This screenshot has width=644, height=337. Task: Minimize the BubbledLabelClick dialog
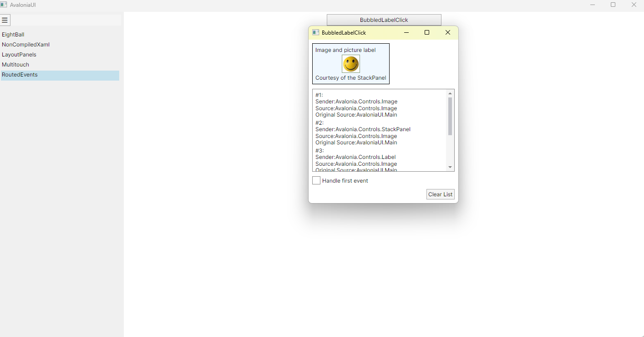pos(406,32)
